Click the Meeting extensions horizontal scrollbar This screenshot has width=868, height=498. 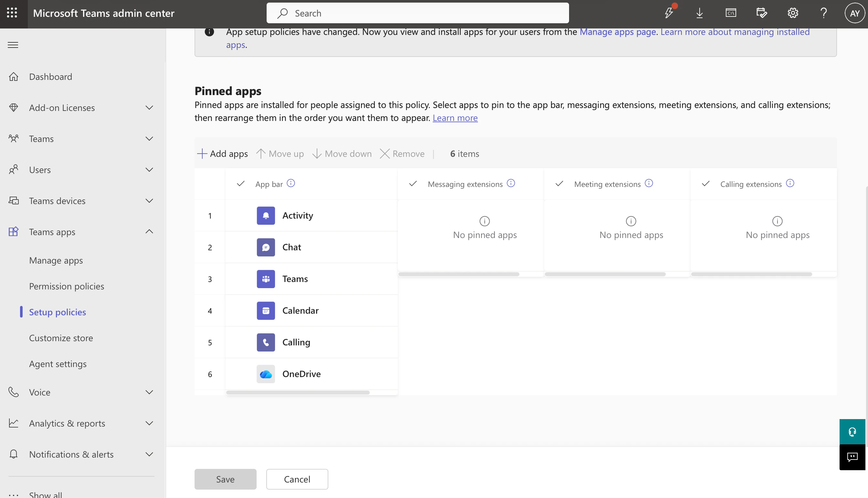point(605,274)
